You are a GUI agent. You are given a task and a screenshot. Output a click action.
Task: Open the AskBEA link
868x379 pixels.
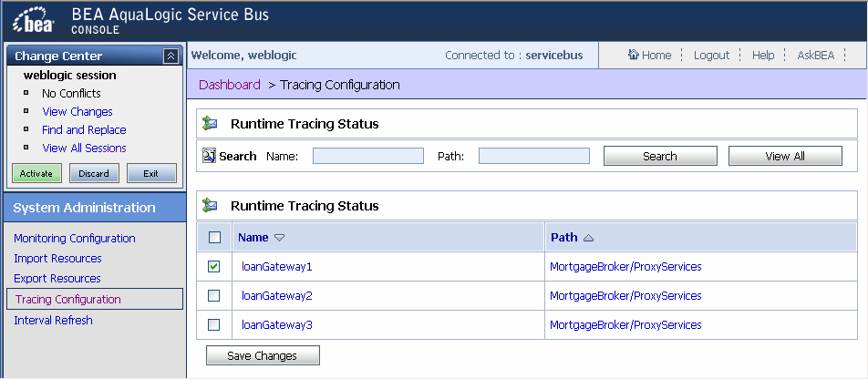[815, 56]
